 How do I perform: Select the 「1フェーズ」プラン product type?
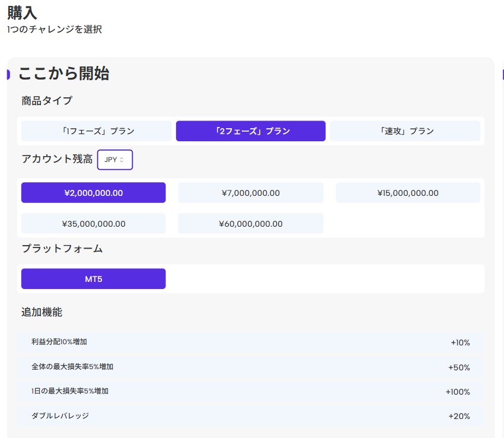[97, 131]
